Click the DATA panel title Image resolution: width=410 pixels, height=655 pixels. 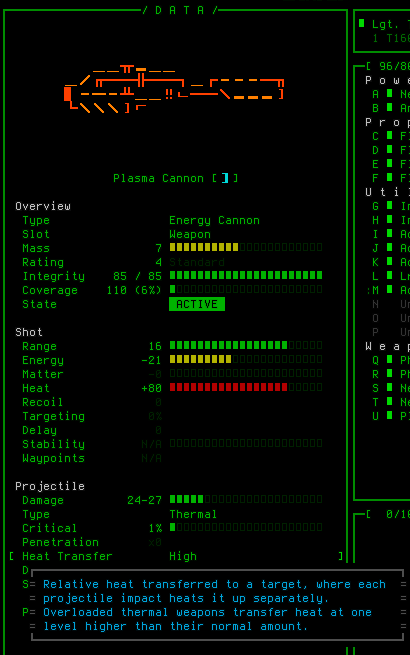180,10
